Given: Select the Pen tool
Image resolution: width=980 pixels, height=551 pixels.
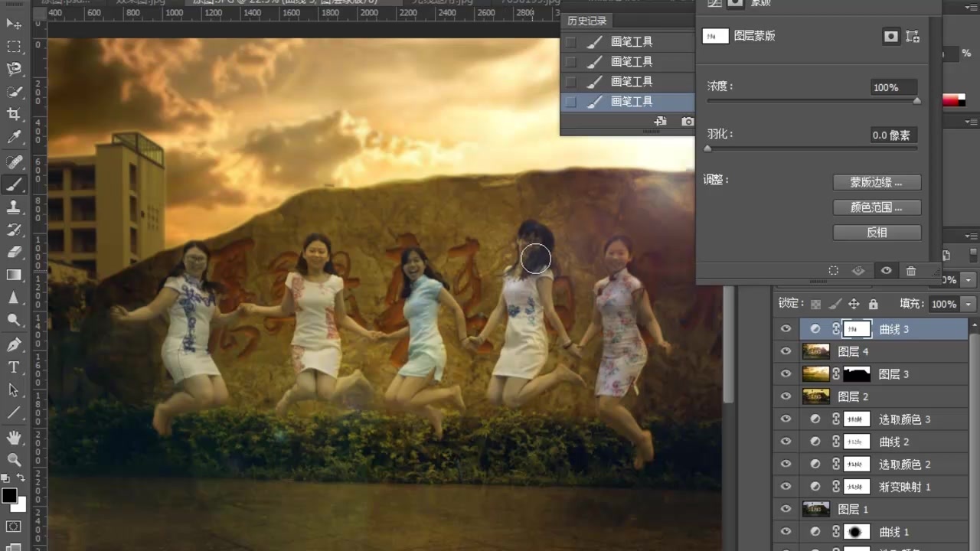Looking at the screenshot, I should [14, 345].
